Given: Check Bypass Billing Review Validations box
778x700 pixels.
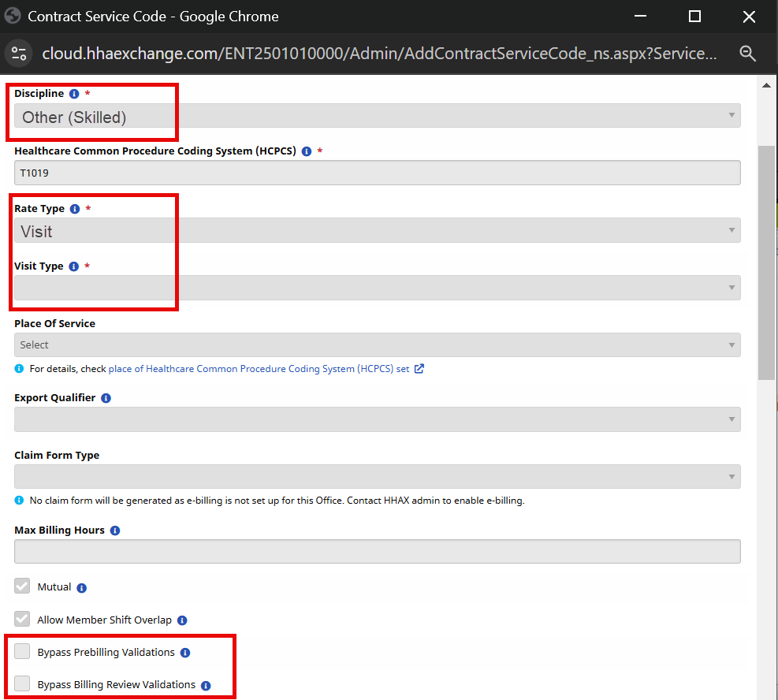Looking at the screenshot, I should (x=23, y=684).
